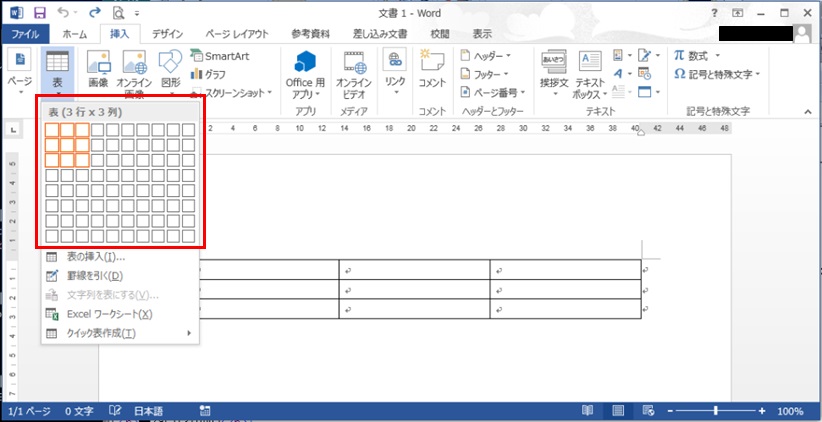Open the ファイル (File) tab
The width and height of the screenshot is (822, 422).
(x=25, y=35)
